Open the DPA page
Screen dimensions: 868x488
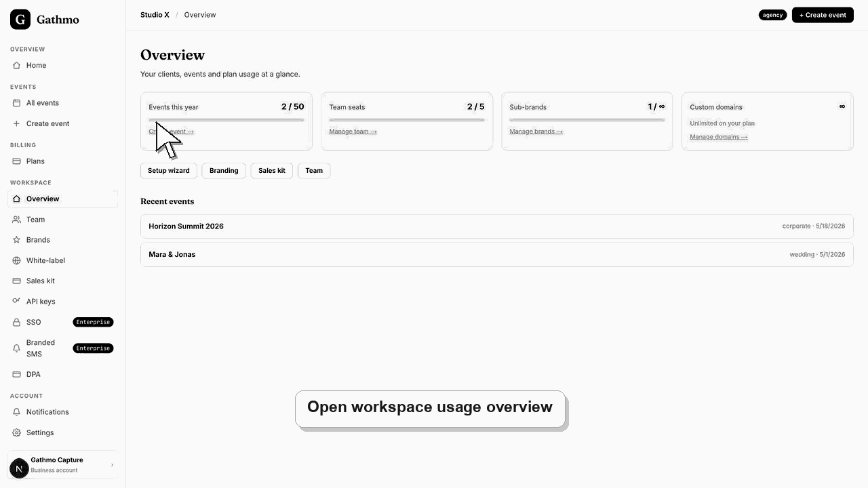[62, 375]
